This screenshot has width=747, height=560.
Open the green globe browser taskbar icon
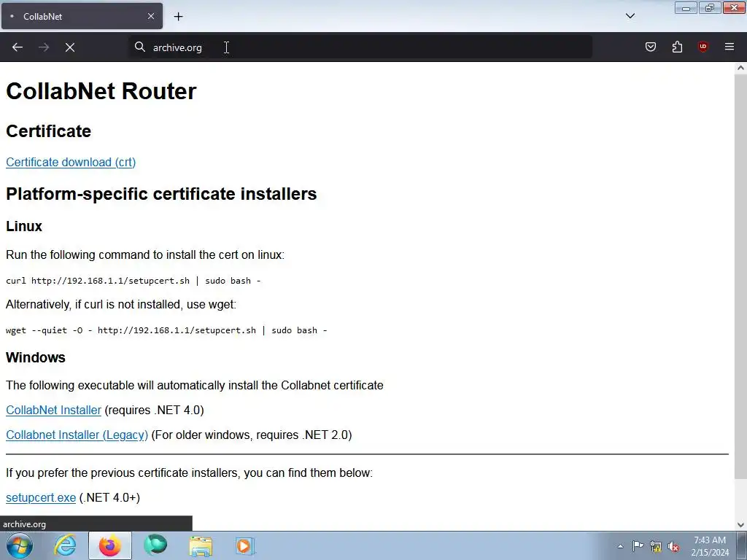[x=155, y=545]
